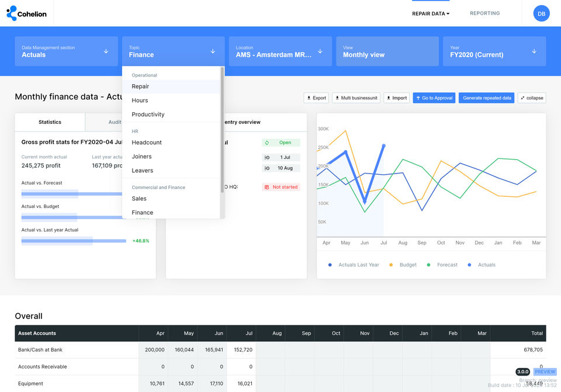
Task: Open the DB user avatar
Action: pyautogui.click(x=541, y=13)
